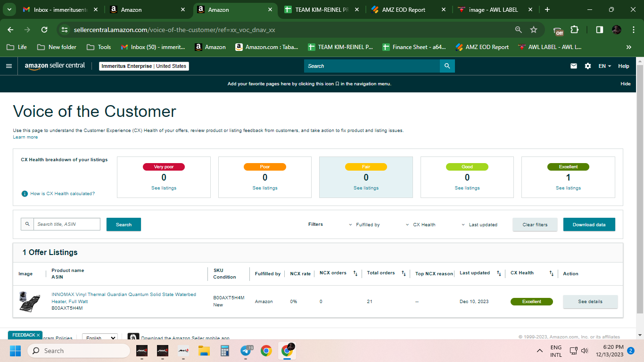
Task: Open the Chrome extensions puzzle icon
Action: (x=574, y=30)
